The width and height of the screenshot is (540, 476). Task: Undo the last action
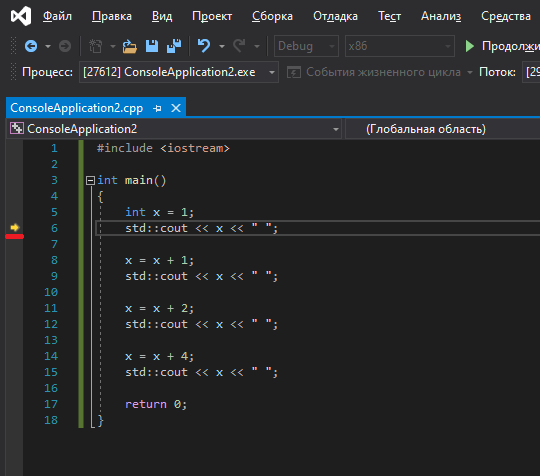tap(204, 45)
